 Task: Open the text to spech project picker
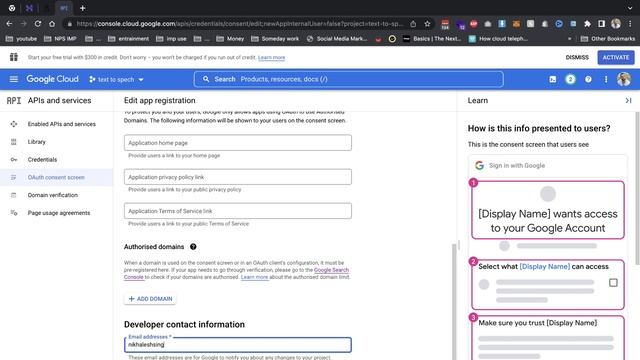[x=116, y=79]
